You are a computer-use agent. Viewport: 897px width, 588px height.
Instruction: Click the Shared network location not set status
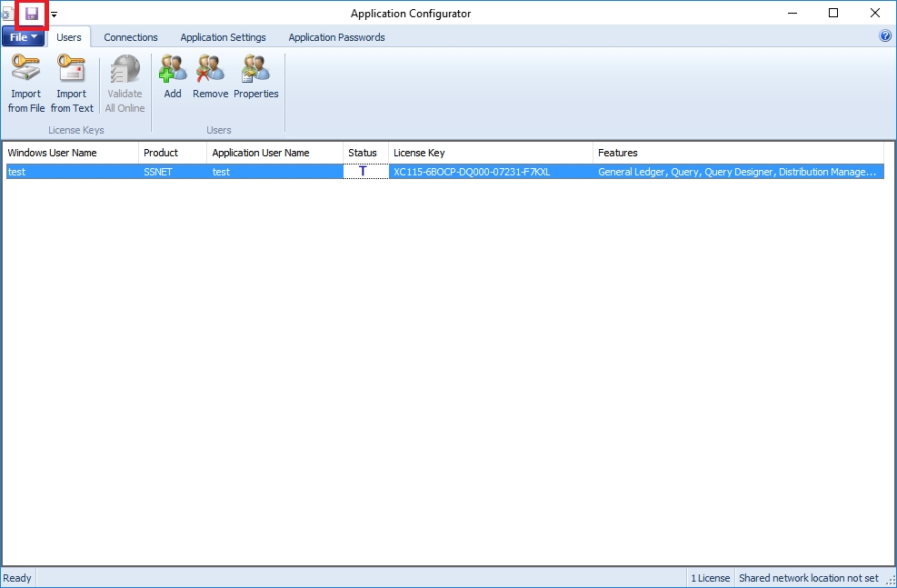809,578
